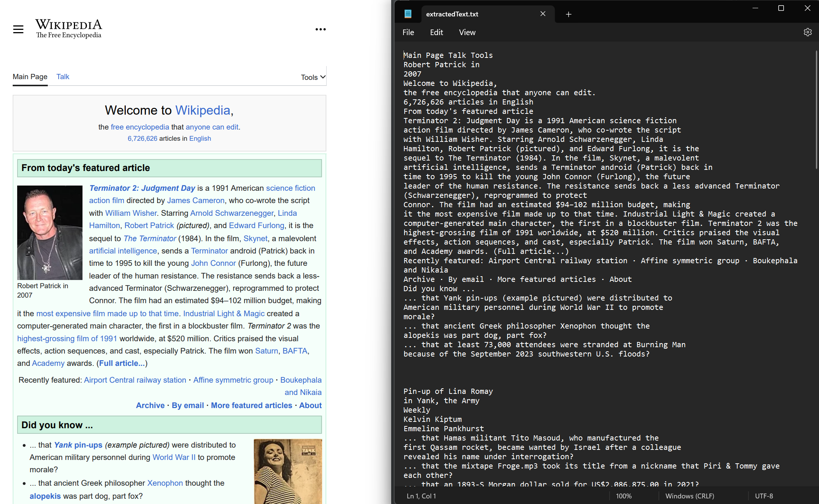Open the Robert Patrick link
819x504 pixels.
click(x=149, y=225)
